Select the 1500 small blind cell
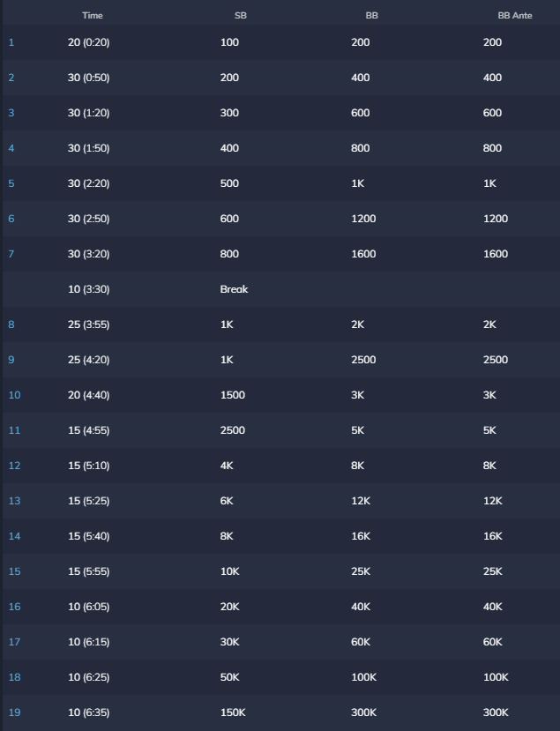Screen dimensions: 560x731 pos(232,395)
